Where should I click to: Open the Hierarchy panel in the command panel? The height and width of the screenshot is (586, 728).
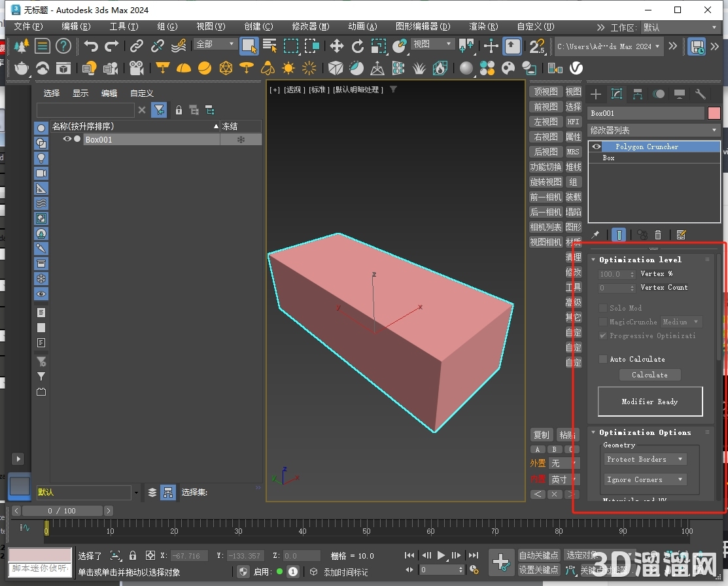coord(638,94)
